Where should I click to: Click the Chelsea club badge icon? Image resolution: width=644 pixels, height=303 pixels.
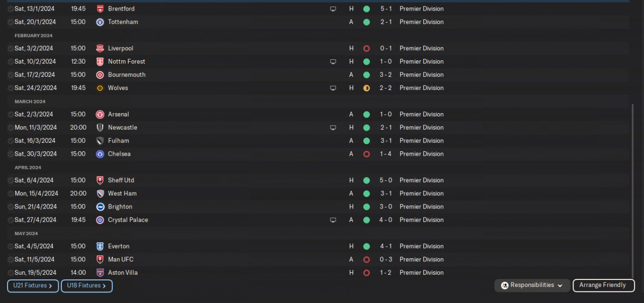(x=100, y=154)
